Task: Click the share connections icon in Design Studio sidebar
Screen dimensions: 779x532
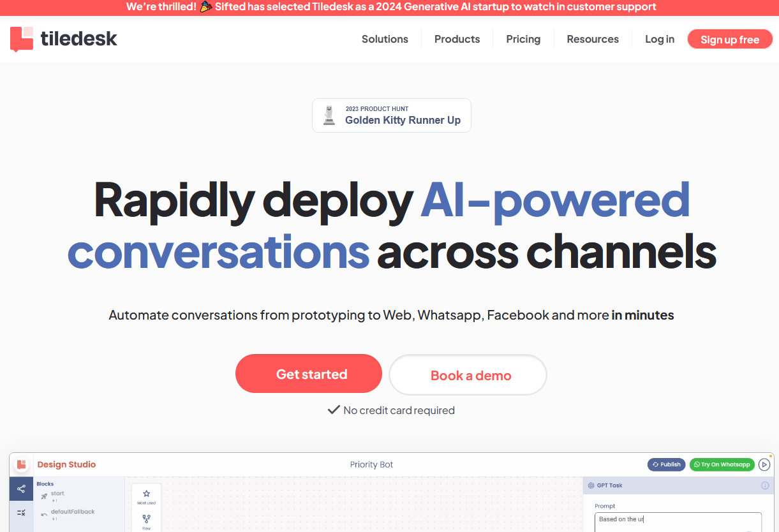Action: [22, 488]
